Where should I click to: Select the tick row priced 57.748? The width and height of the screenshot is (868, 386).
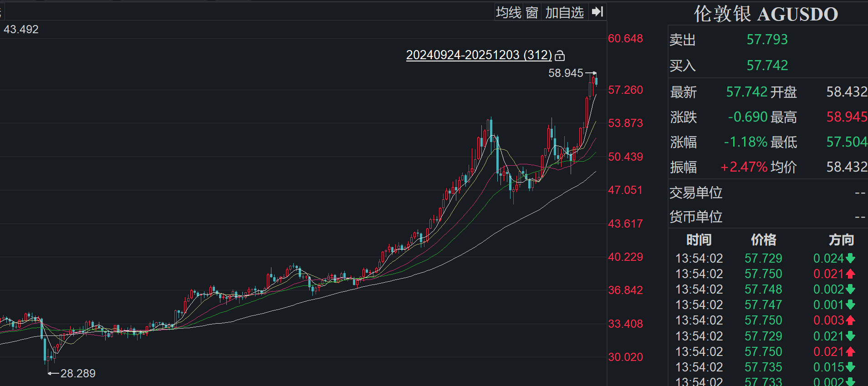click(763, 289)
